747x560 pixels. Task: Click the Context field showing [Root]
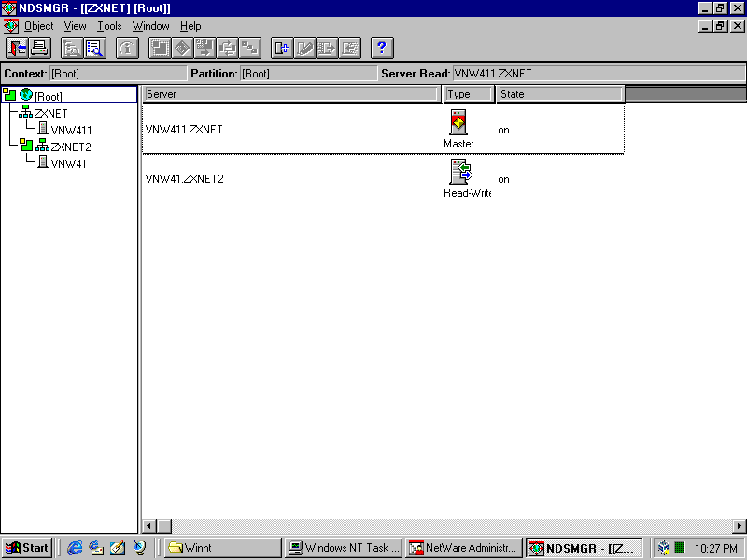119,74
